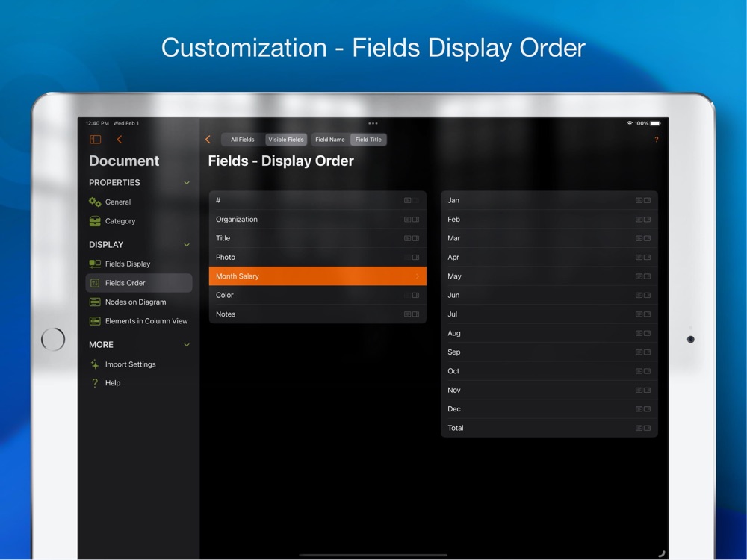The image size is (747, 560).
Task: Switch to the Field Name segment
Action: (x=330, y=140)
